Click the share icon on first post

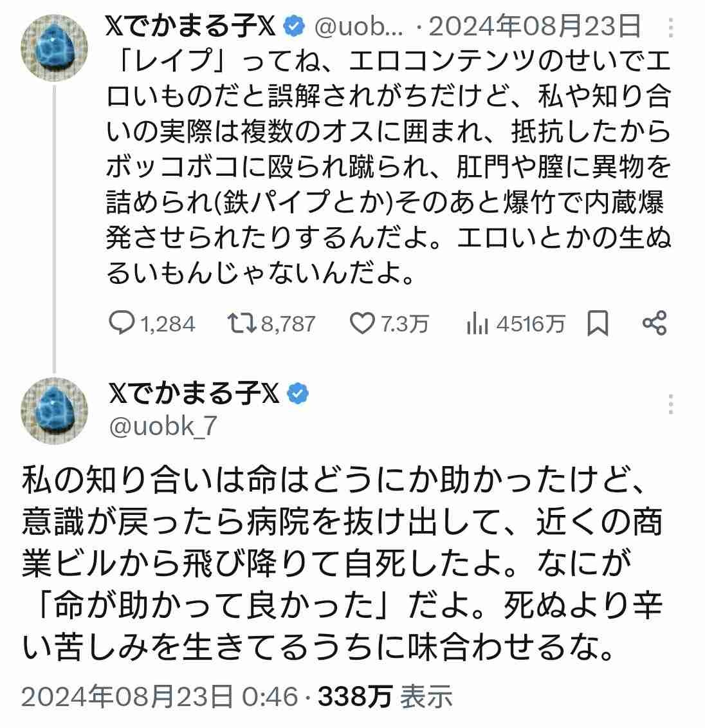point(655,323)
